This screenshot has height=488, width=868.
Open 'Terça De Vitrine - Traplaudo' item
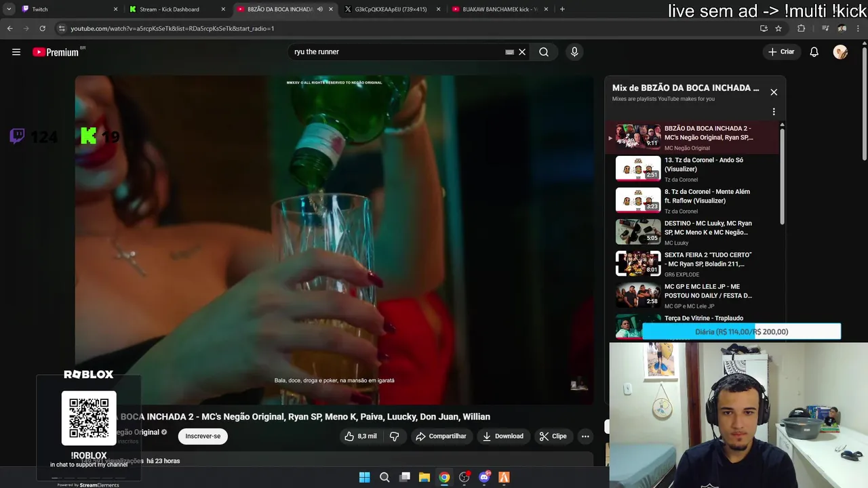(692, 325)
